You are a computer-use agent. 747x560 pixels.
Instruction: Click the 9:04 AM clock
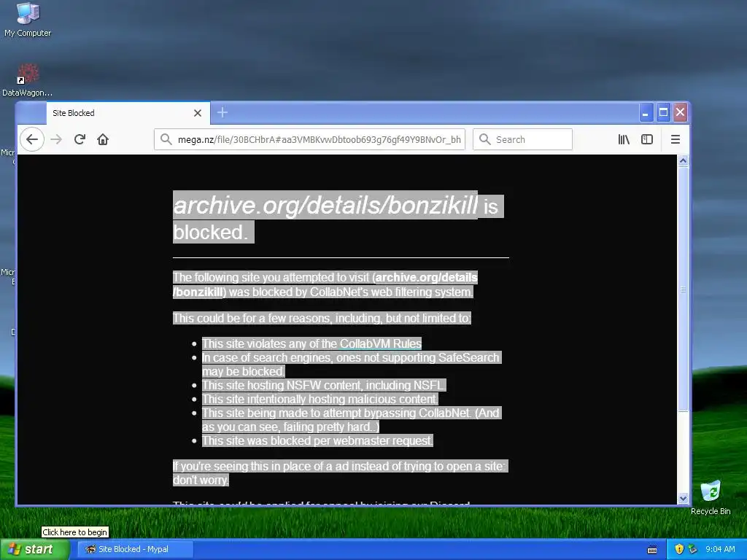[x=720, y=549]
